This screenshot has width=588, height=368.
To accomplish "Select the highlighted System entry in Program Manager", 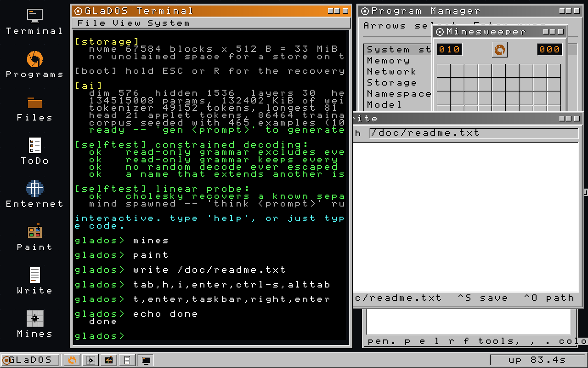I will (x=398, y=50).
